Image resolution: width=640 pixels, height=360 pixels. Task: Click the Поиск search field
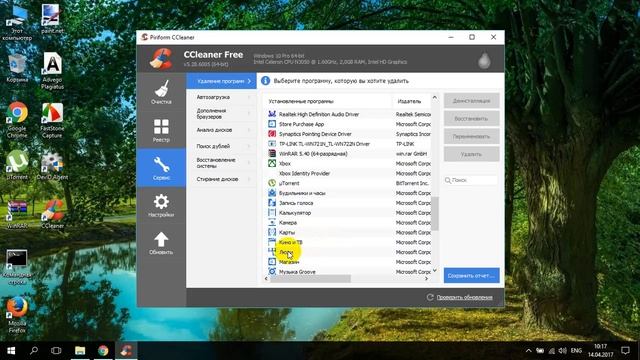(471, 180)
